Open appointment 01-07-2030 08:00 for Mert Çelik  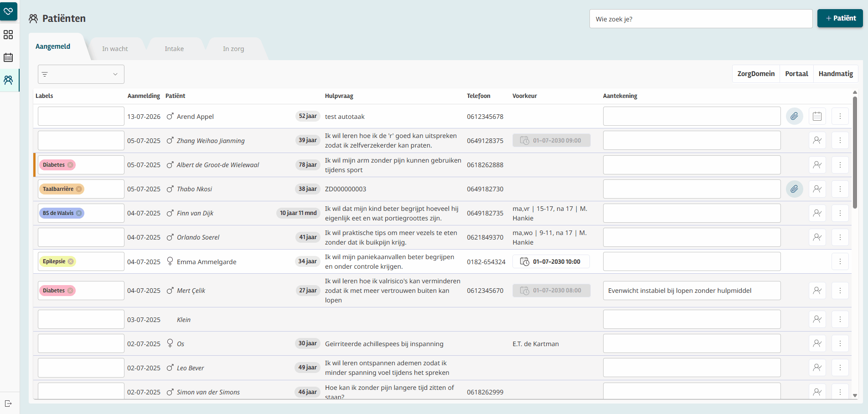551,291
